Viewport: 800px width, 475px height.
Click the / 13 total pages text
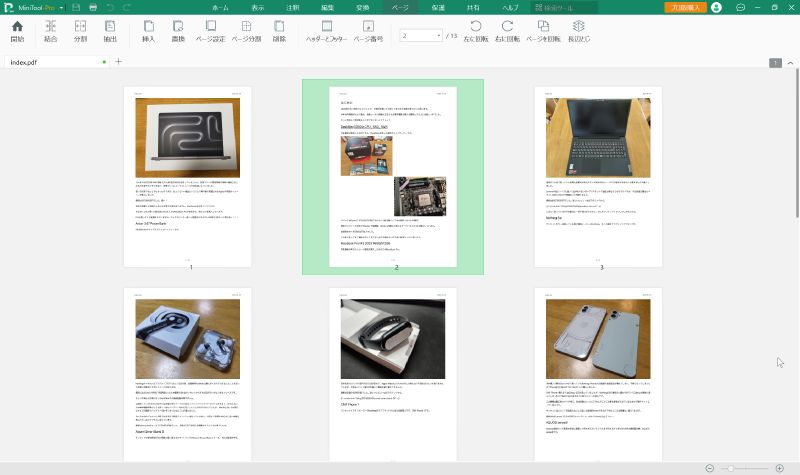(452, 36)
